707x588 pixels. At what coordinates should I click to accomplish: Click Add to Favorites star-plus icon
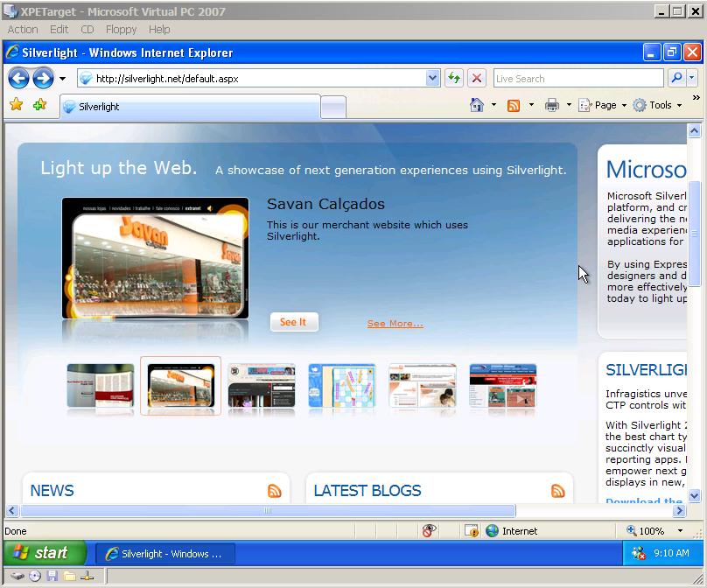(39, 105)
